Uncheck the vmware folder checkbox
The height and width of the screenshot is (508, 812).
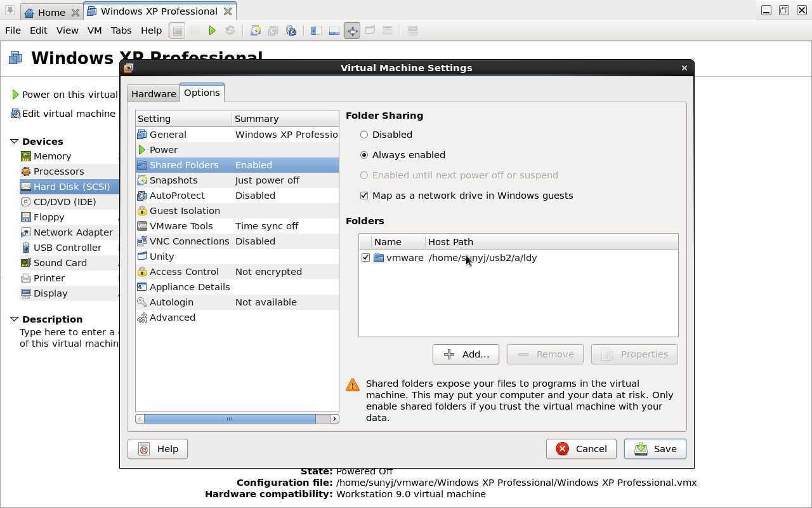(x=365, y=258)
